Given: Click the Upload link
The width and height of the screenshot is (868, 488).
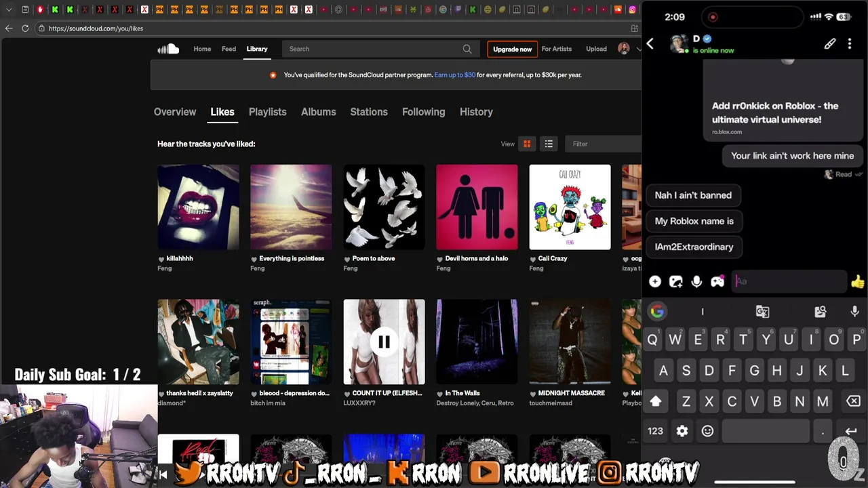Looking at the screenshot, I should pos(596,49).
